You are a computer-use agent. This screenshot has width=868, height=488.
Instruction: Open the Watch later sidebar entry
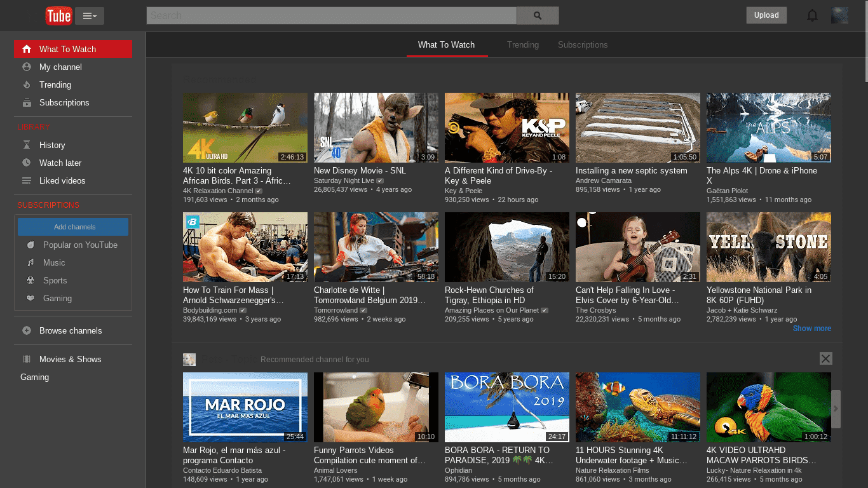(73, 163)
